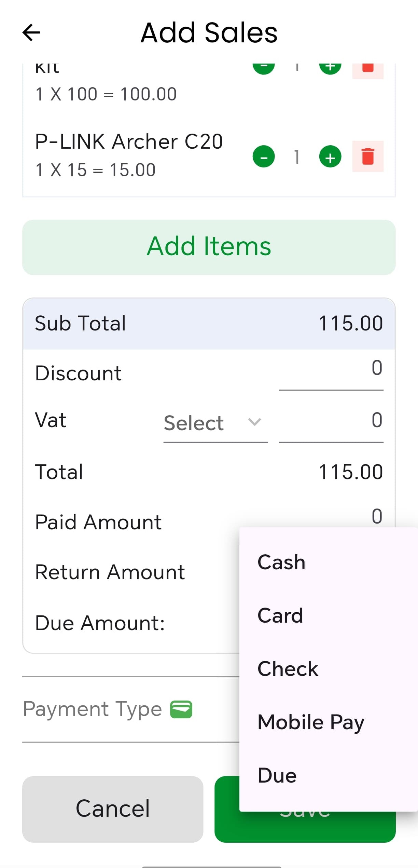Decrease quantity of the Kit item
The height and width of the screenshot is (868, 418).
pos(263,67)
